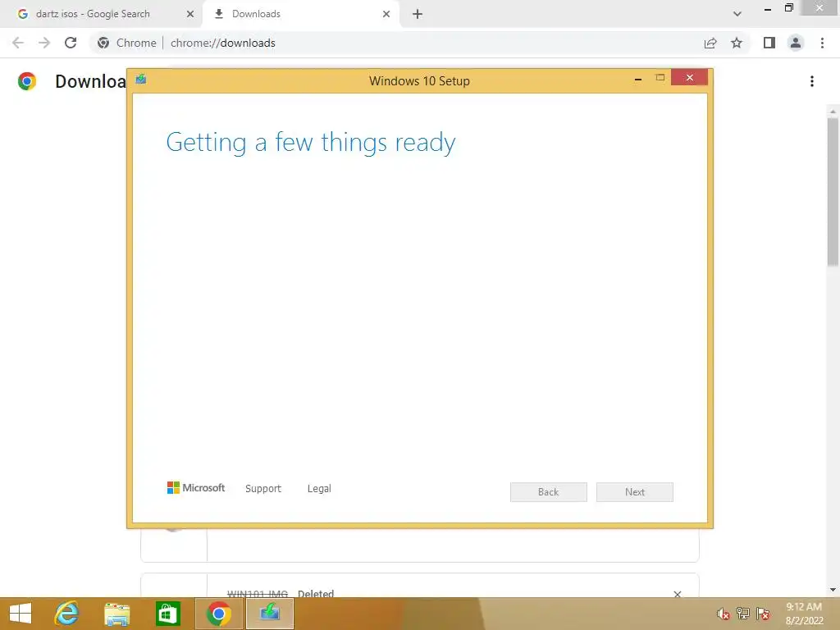840x630 pixels.
Task: Go back in Chrome history
Action: tap(18, 43)
